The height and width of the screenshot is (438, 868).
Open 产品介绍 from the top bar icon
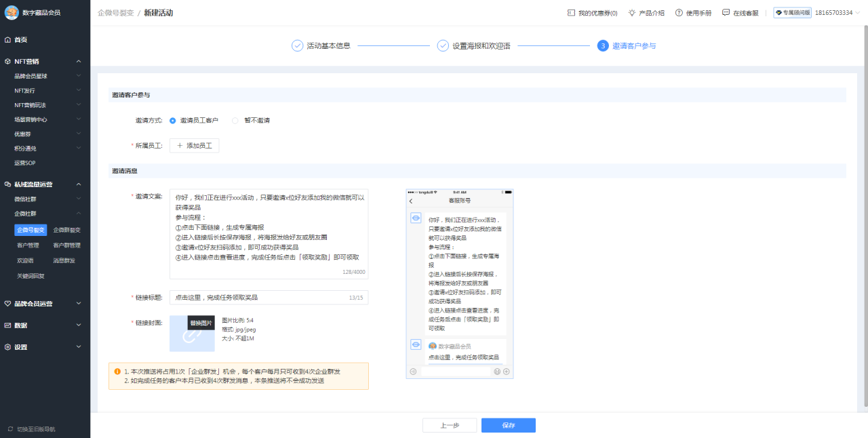point(632,12)
